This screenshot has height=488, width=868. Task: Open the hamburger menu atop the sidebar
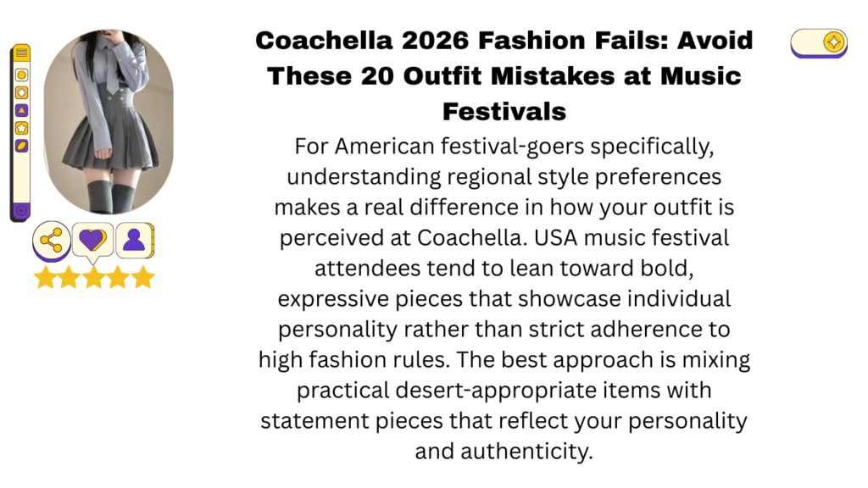pyautogui.click(x=21, y=53)
